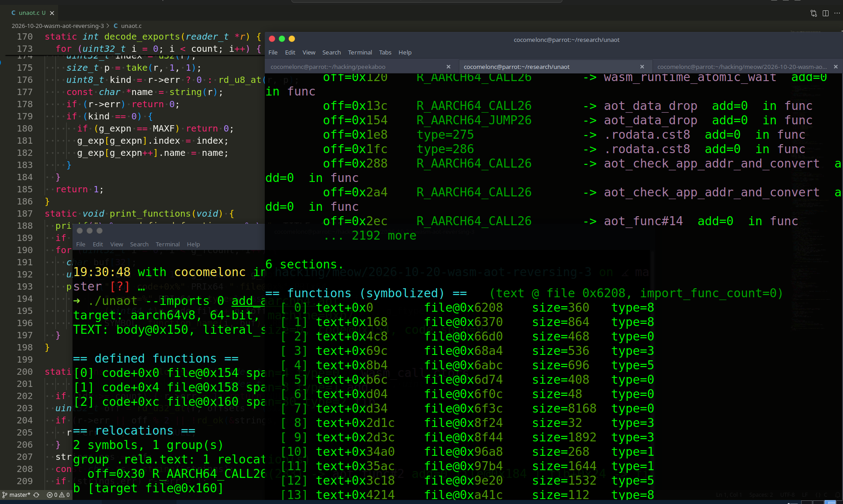Close the unaot.c editor tab
The width and height of the screenshot is (843, 504).
tap(52, 13)
